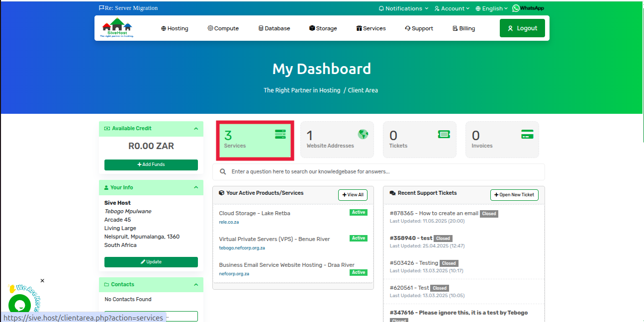Open Virtual Private Servers - Benue River service

[275, 239]
